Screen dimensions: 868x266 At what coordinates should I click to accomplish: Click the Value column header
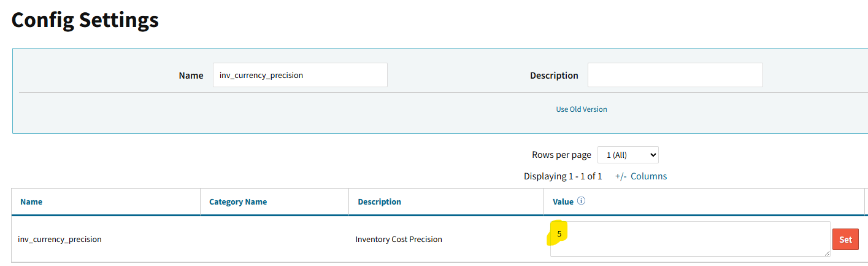pos(563,201)
